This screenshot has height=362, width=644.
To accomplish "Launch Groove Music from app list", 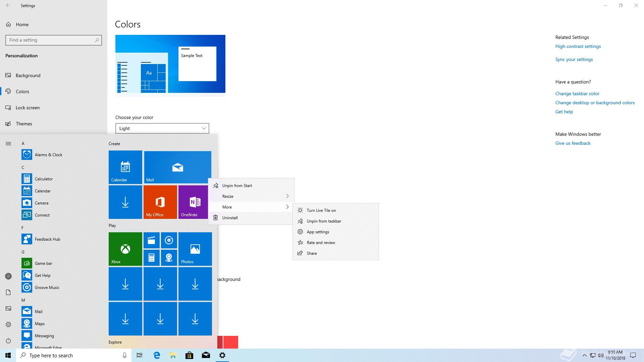I will (x=47, y=288).
